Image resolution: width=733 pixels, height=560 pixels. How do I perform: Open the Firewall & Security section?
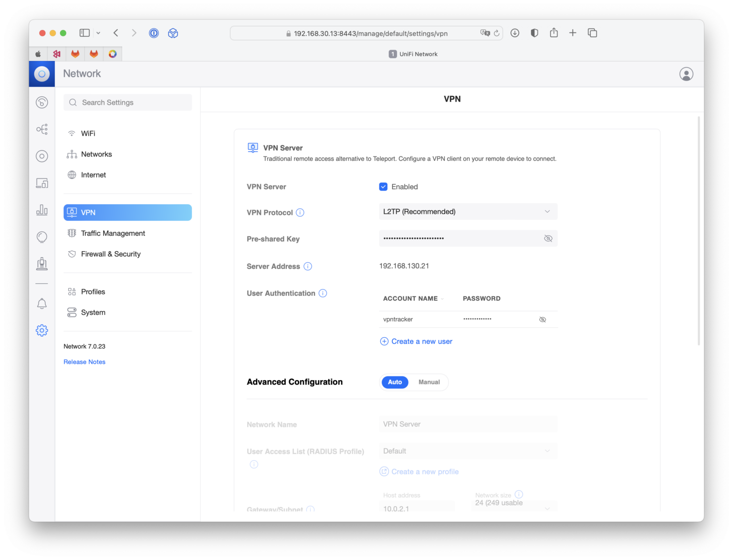(111, 254)
